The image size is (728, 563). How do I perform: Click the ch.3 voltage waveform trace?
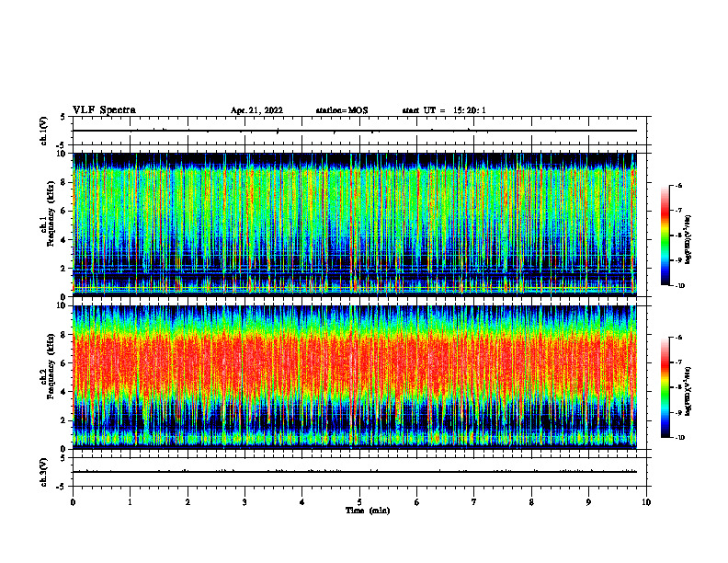(x=355, y=472)
